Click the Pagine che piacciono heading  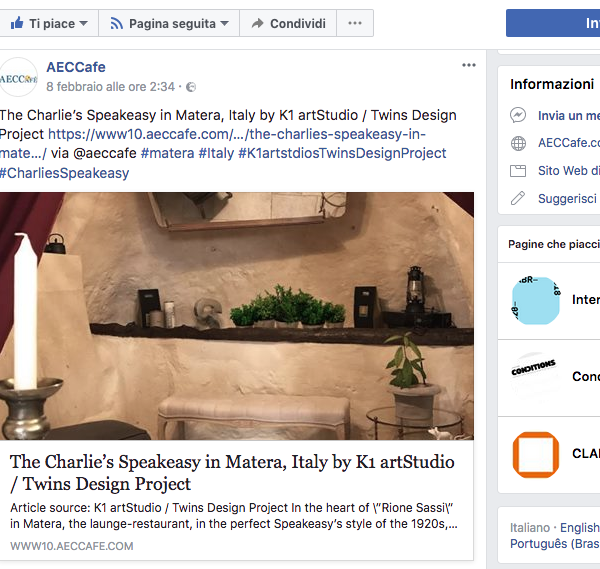pyautogui.click(x=554, y=244)
